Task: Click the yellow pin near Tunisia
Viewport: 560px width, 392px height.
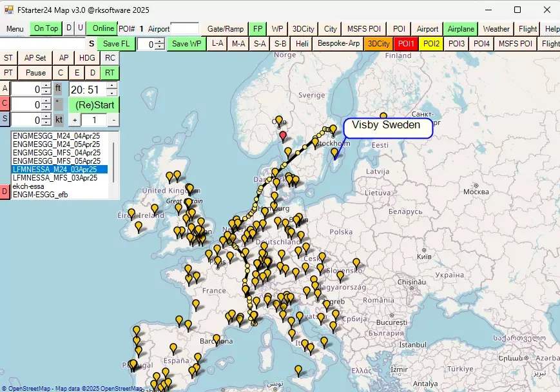Action: (298, 369)
